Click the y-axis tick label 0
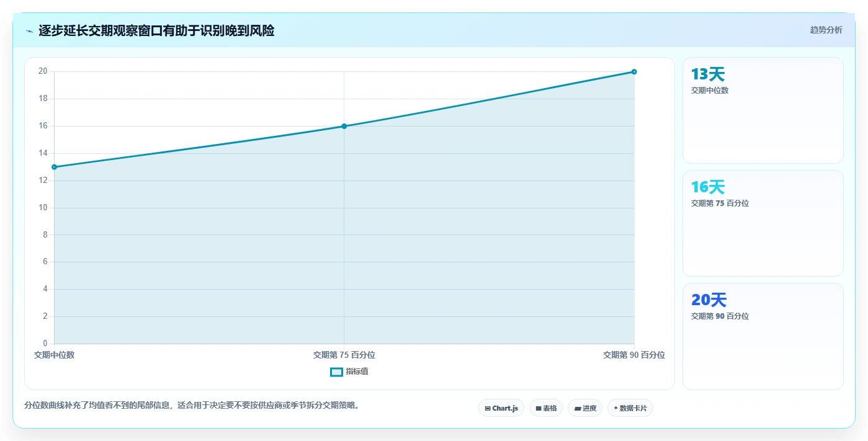 coord(45,344)
